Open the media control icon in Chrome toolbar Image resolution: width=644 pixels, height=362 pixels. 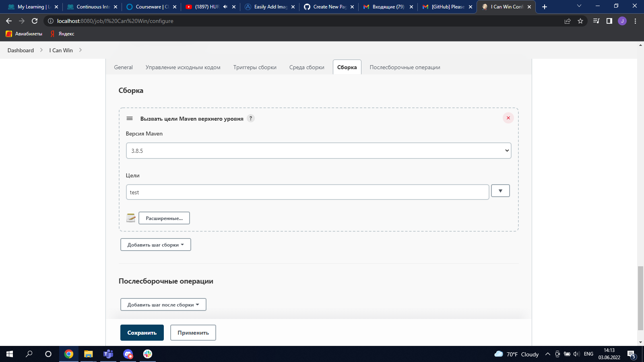pyautogui.click(x=597, y=21)
